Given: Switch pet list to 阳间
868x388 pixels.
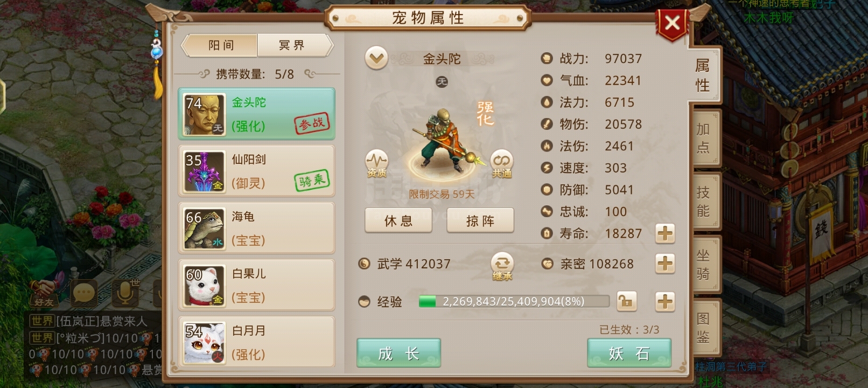Looking at the screenshot, I should pos(220,45).
